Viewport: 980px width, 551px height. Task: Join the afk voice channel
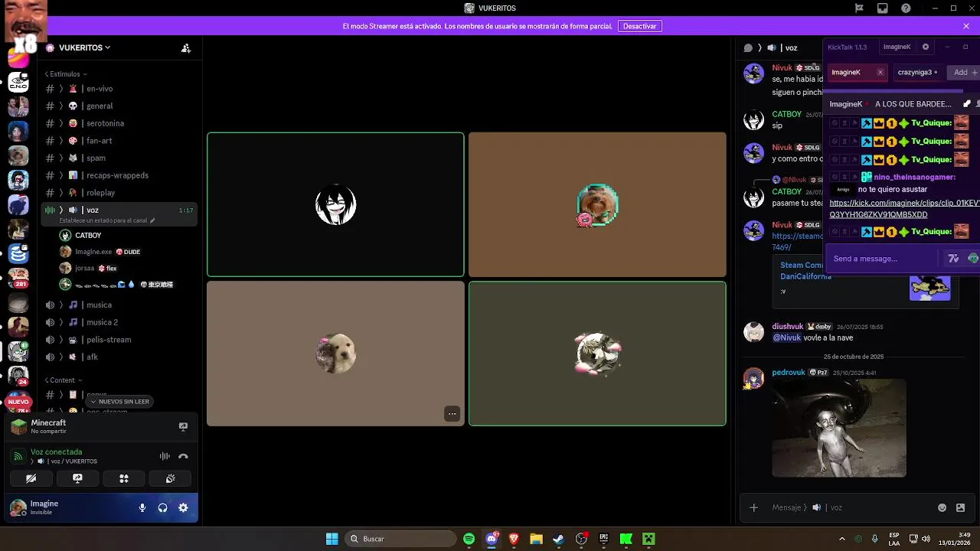click(119, 357)
